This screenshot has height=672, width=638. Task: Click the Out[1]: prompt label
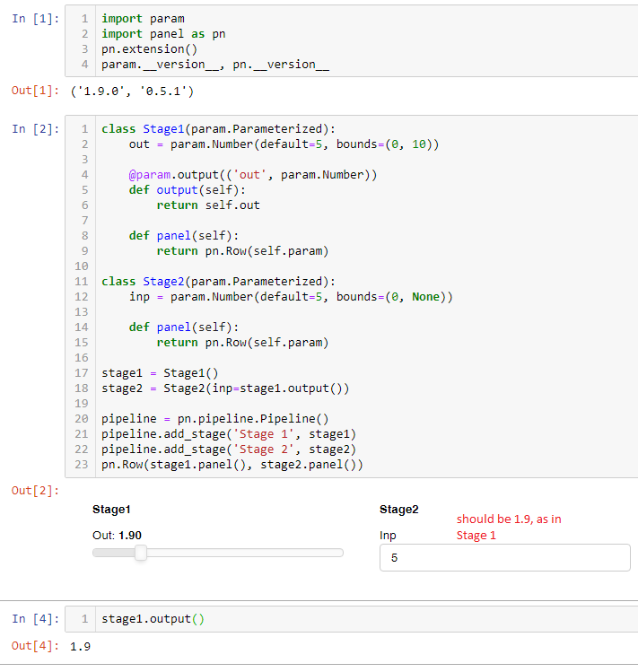click(x=35, y=91)
